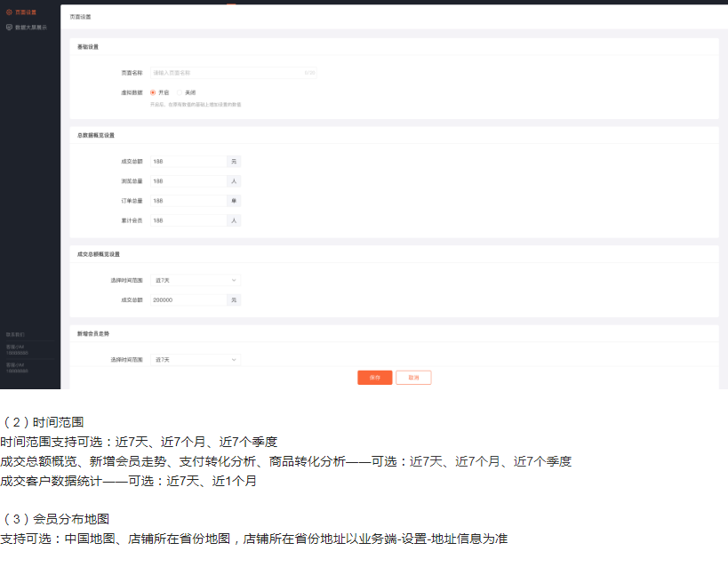Edit the 成交总额 field showing 200000
Viewport: 728px width, 567px height.
pyautogui.click(x=188, y=300)
